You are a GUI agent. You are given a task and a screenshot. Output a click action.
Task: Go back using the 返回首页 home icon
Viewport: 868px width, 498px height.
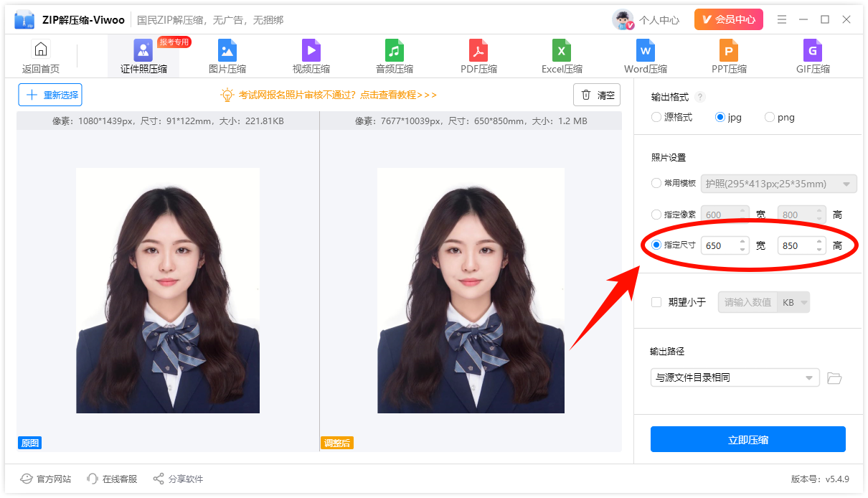[41, 50]
